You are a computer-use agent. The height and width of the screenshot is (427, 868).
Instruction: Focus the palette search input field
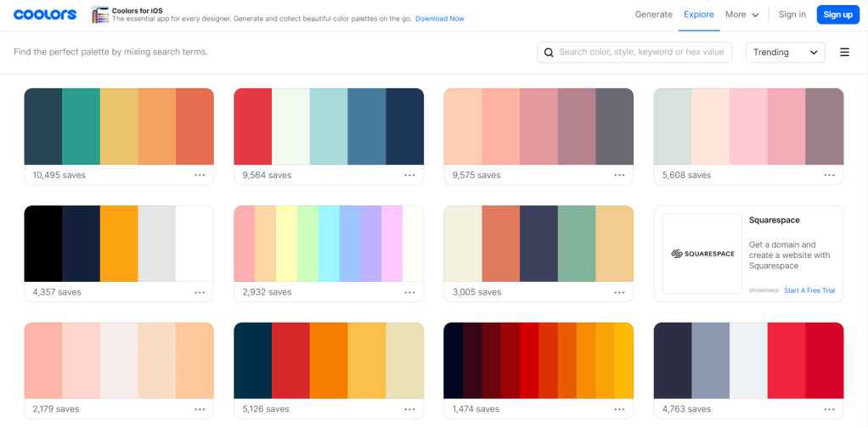point(641,53)
